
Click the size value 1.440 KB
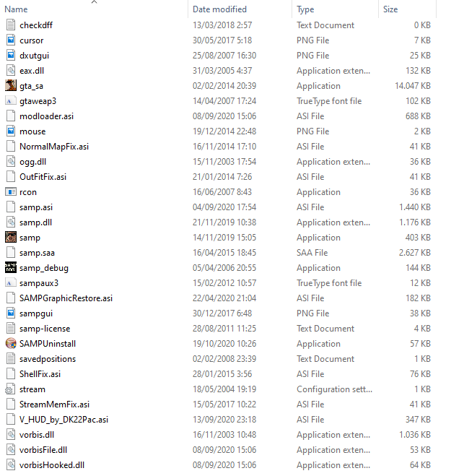click(414, 207)
